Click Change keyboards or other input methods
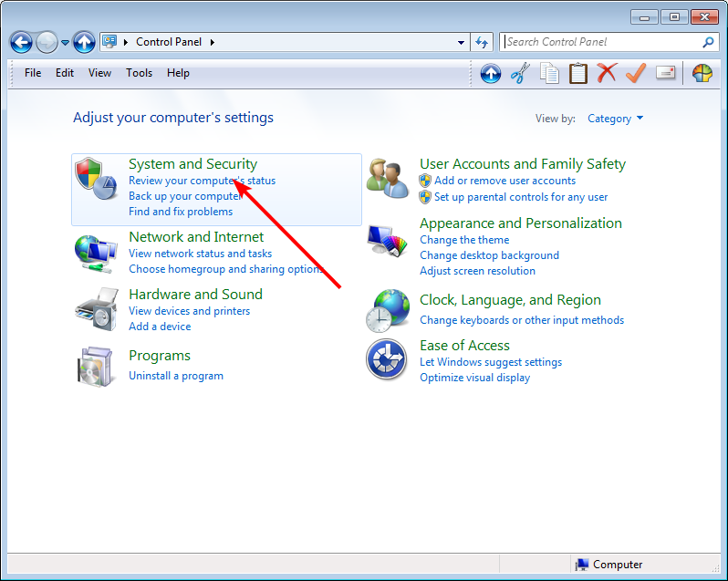This screenshot has height=581, width=728. (522, 320)
